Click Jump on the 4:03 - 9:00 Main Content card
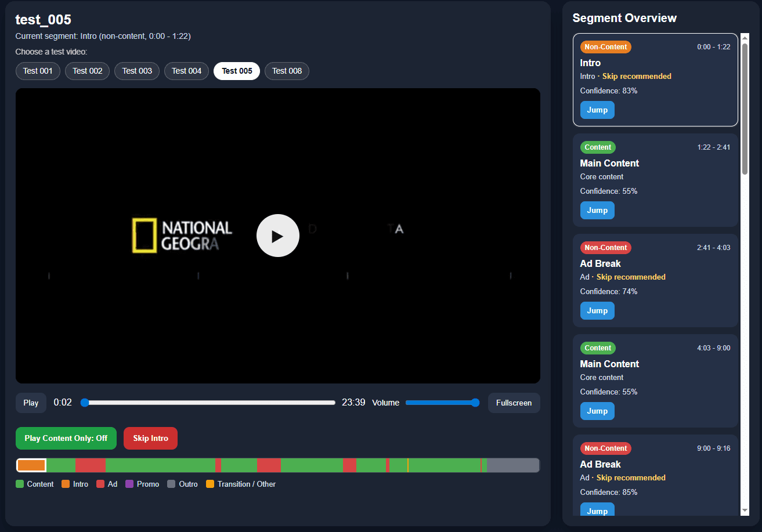The width and height of the screenshot is (762, 532). pos(597,411)
